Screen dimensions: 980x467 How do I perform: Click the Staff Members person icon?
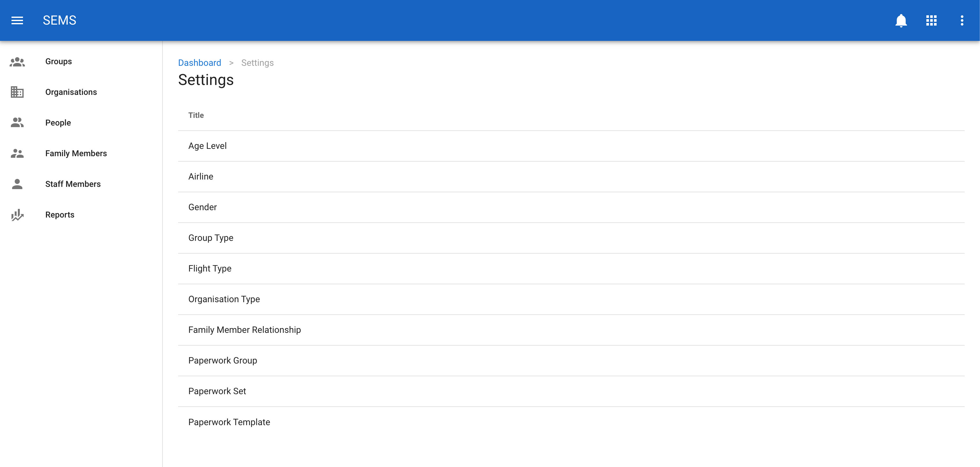(x=17, y=184)
